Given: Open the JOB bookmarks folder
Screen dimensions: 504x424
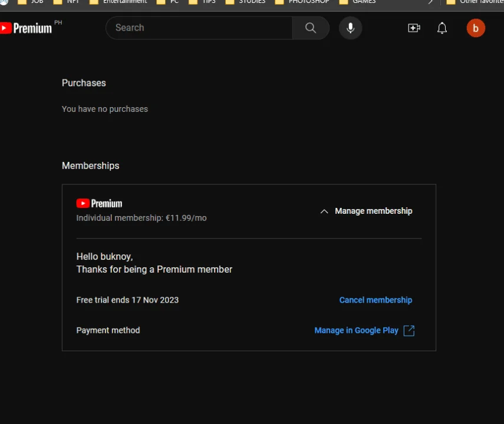Looking at the screenshot, I should [30, 2].
